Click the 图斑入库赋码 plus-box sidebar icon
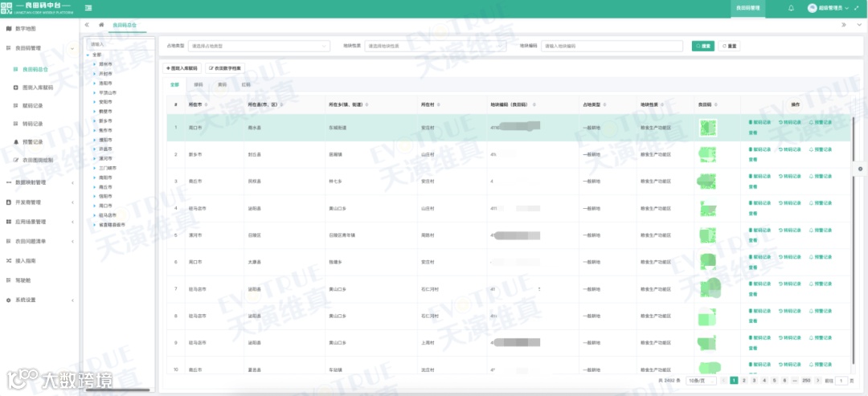Viewport: 868px width, 396px height. (x=15, y=88)
